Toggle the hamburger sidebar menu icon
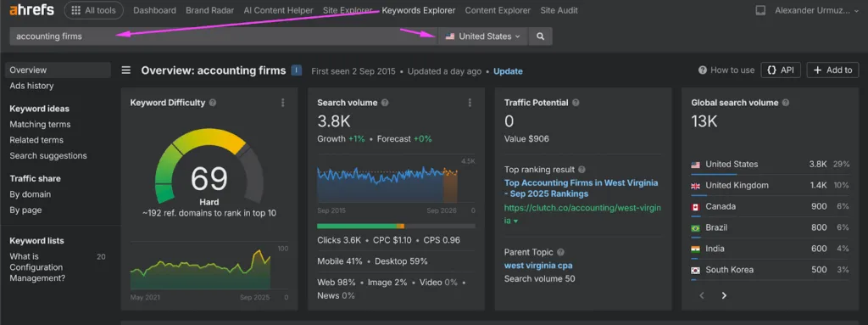 [x=126, y=70]
